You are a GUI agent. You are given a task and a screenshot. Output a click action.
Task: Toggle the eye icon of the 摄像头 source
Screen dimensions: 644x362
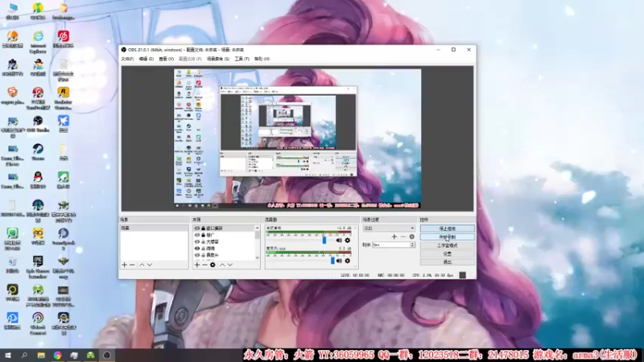coord(197,255)
